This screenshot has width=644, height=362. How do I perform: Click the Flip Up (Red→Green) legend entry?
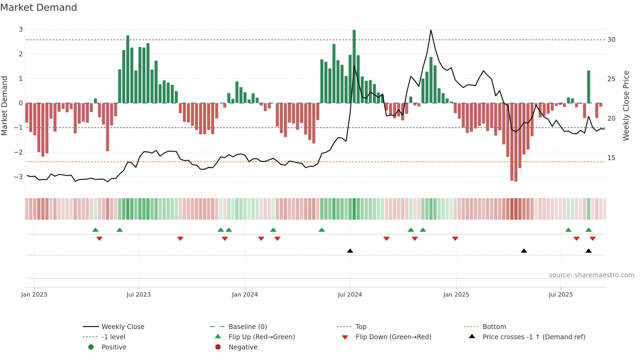pos(255,337)
